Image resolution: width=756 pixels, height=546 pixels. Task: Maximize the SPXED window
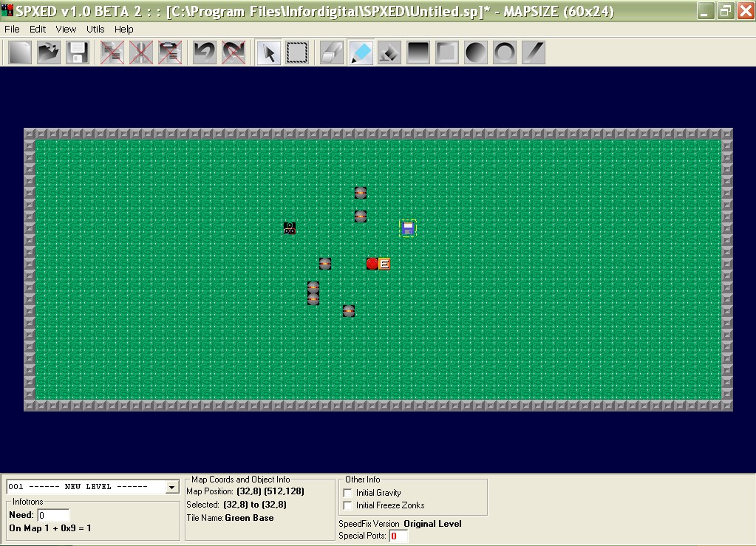(x=725, y=10)
